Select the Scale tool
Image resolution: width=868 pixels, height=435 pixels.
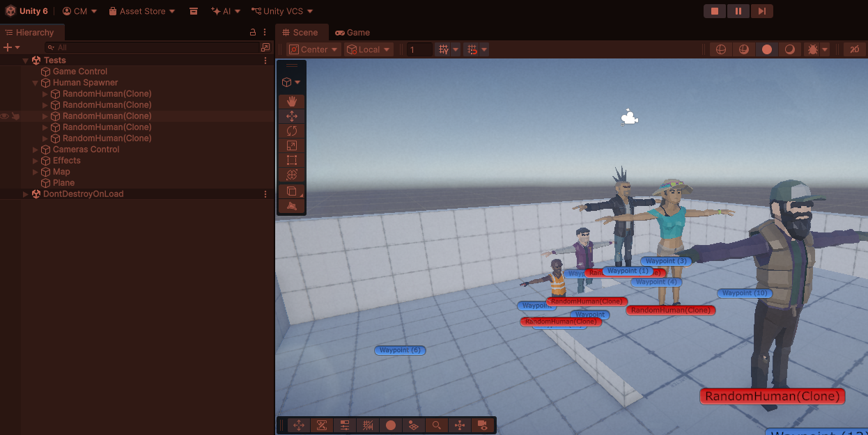click(291, 145)
